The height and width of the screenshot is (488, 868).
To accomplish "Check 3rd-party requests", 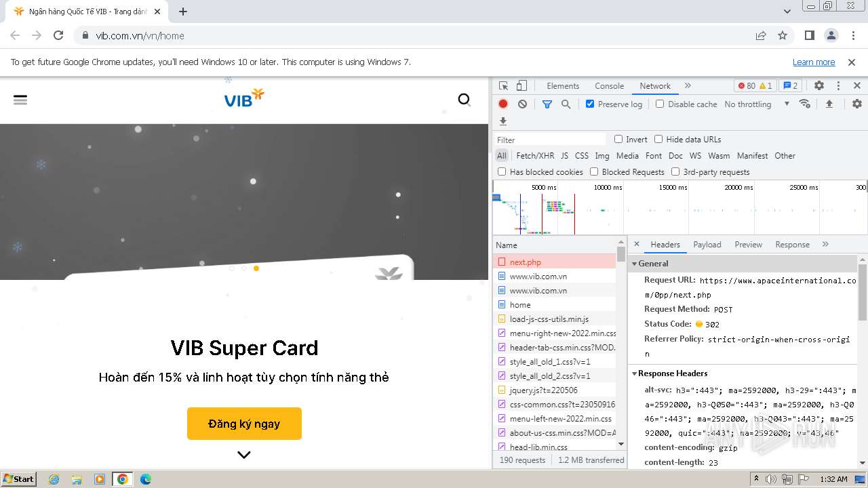I will pyautogui.click(x=675, y=171).
